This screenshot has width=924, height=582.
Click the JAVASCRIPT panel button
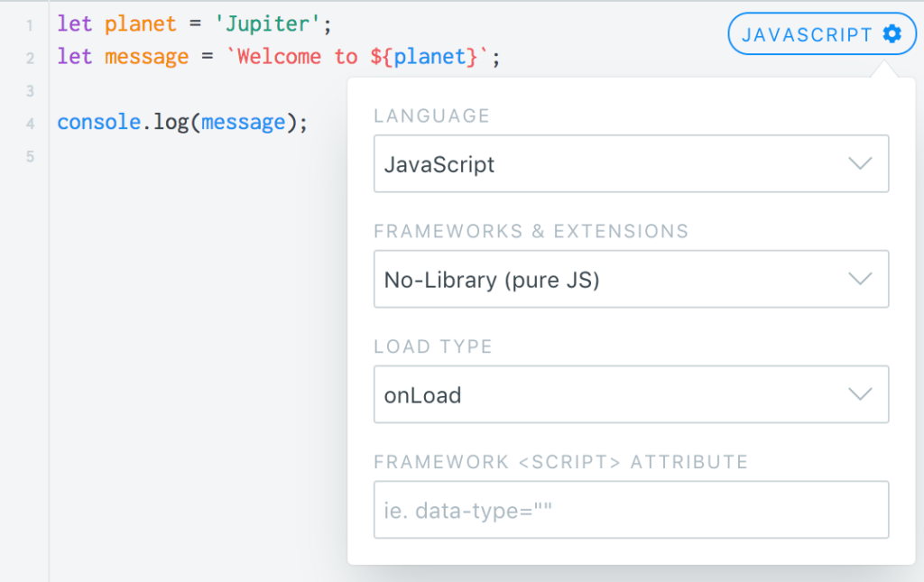pos(812,33)
